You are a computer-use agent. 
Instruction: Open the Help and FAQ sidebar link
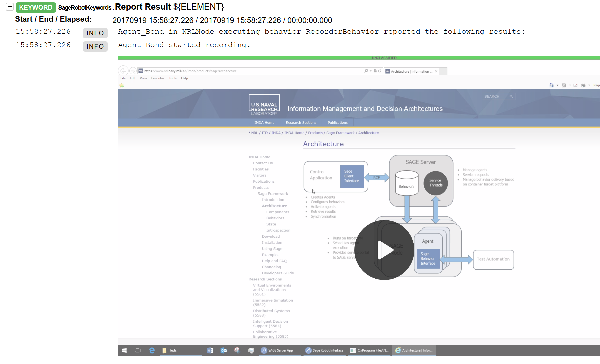point(274,261)
